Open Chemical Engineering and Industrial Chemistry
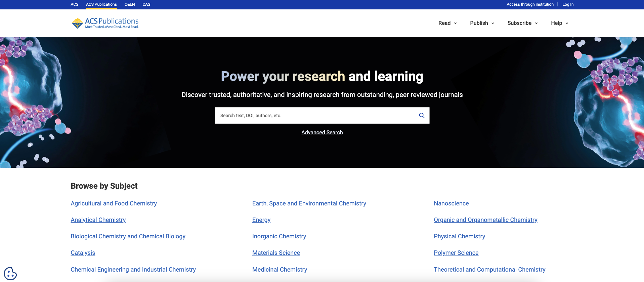The width and height of the screenshot is (644, 282). [x=133, y=270]
